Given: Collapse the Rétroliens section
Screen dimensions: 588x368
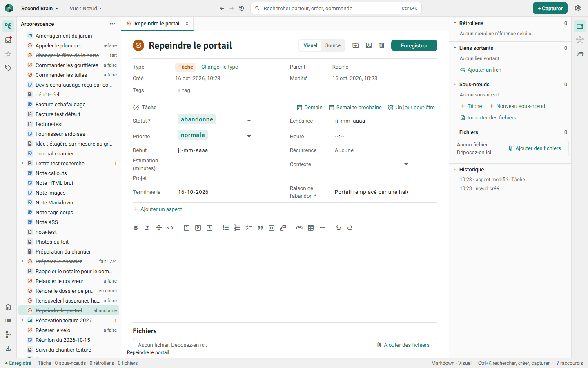Looking at the screenshot, I should coord(455,23).
